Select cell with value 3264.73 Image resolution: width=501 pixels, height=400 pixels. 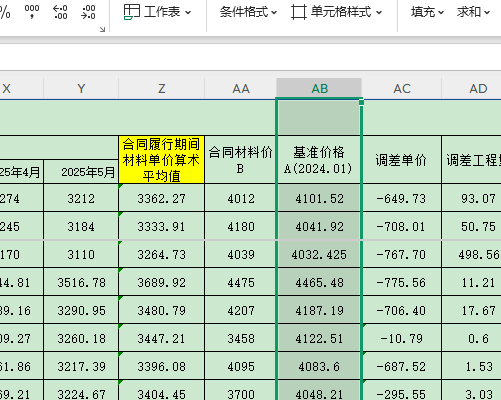click(x=162, y=254)
